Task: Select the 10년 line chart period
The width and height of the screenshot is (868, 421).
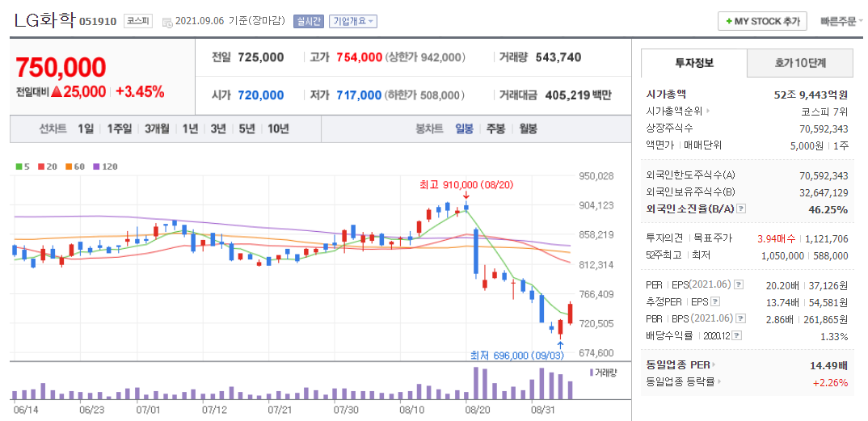Action: (279, 129)
